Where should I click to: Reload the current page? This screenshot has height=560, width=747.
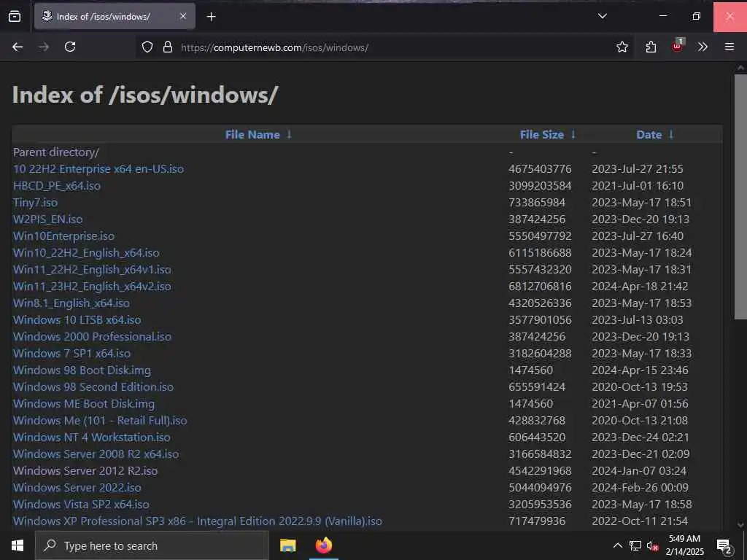70,47
